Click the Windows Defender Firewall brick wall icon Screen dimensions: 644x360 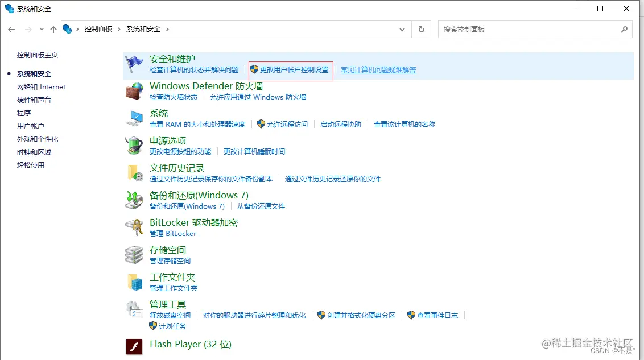coord(134,91)
